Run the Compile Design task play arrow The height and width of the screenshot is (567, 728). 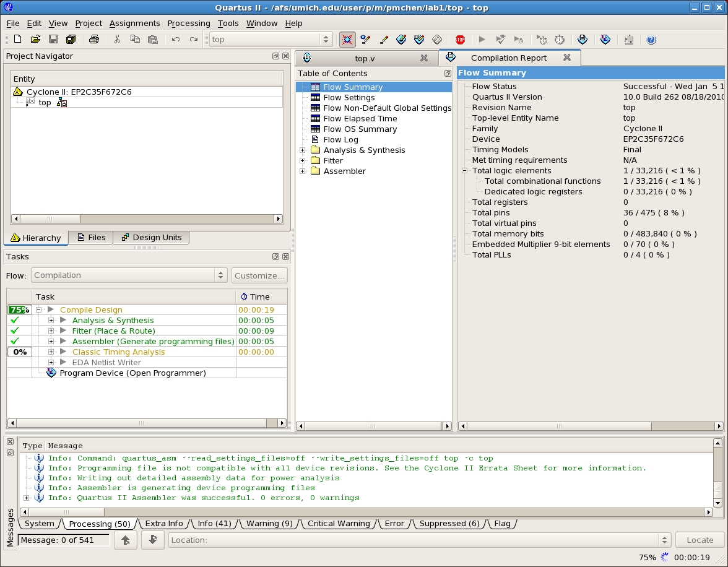pyautogui.click(x=51, y=309)
